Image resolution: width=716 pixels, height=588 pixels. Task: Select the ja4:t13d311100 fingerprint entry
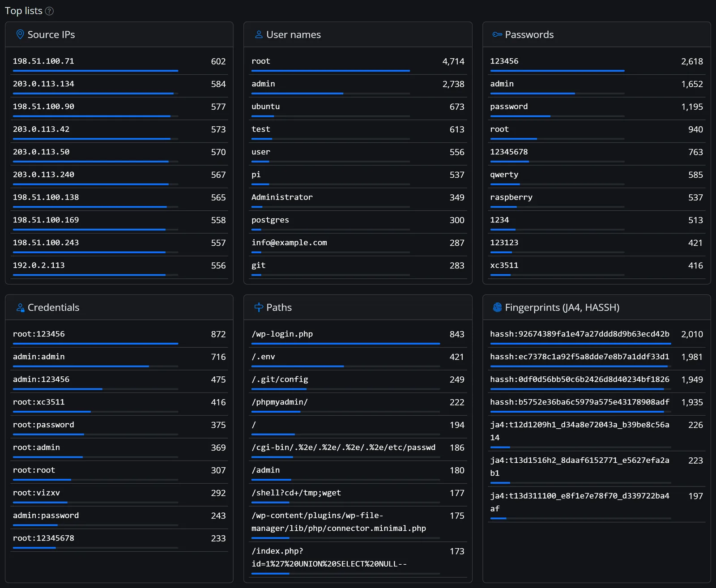tap(597, 504)
